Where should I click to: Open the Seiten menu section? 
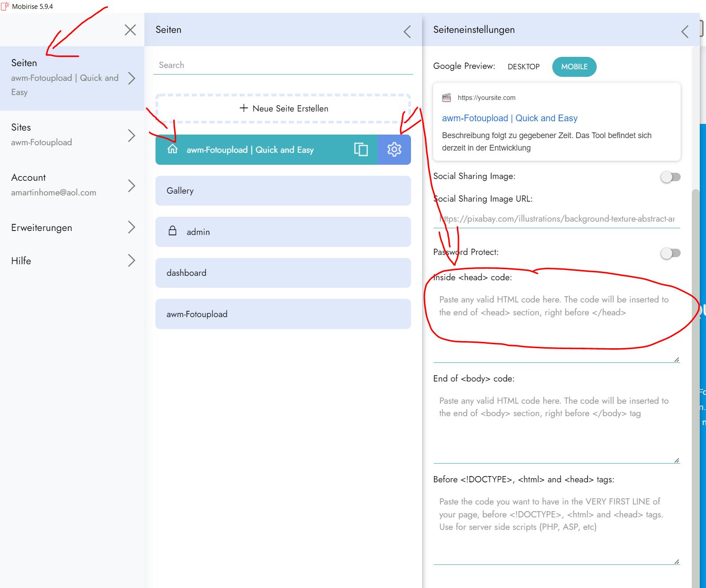tap(72, 78)
